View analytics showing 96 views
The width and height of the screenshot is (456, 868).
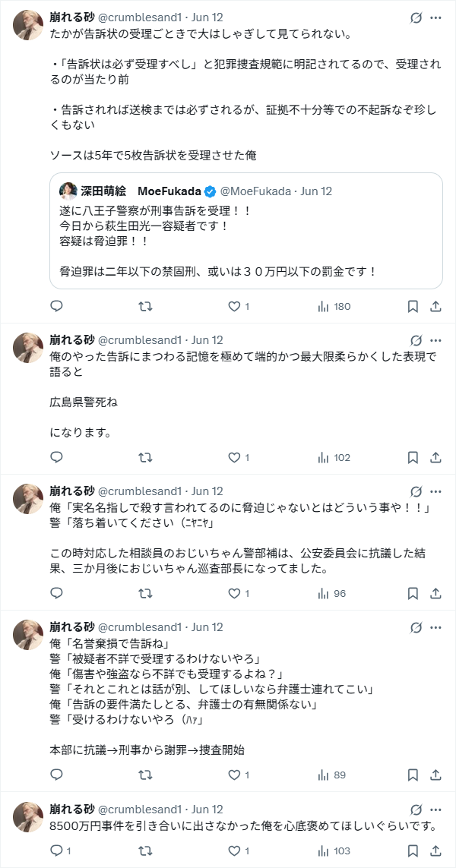tap(333, 593)
